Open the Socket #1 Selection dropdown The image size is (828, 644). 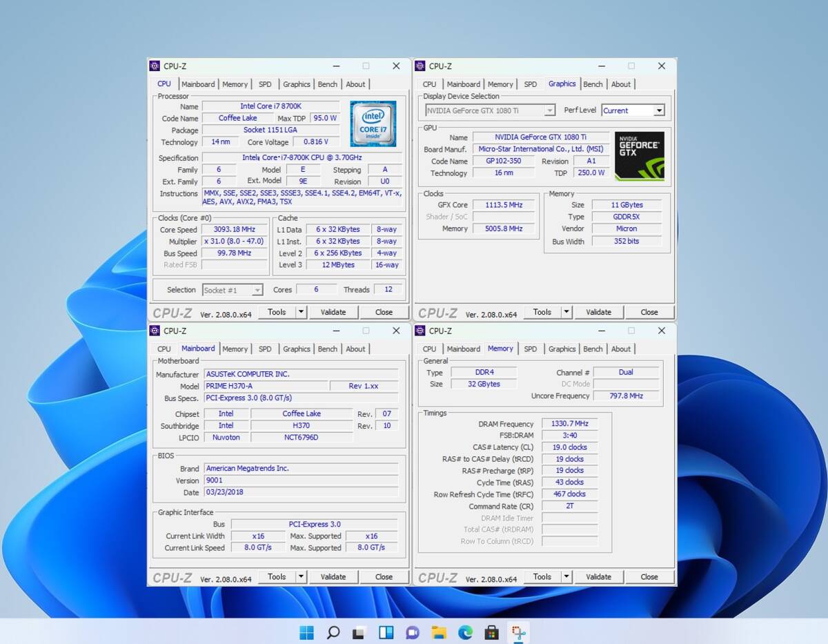click(232, 291)
